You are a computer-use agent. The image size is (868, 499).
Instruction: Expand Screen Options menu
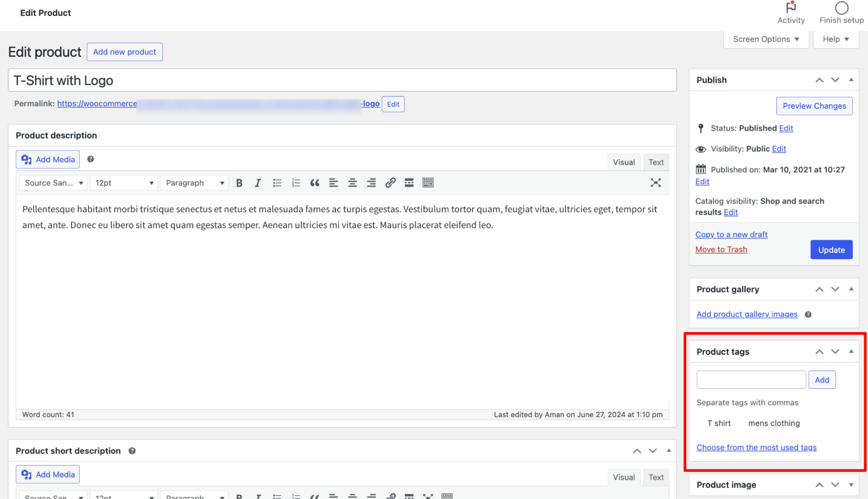(x=766, y=39)
